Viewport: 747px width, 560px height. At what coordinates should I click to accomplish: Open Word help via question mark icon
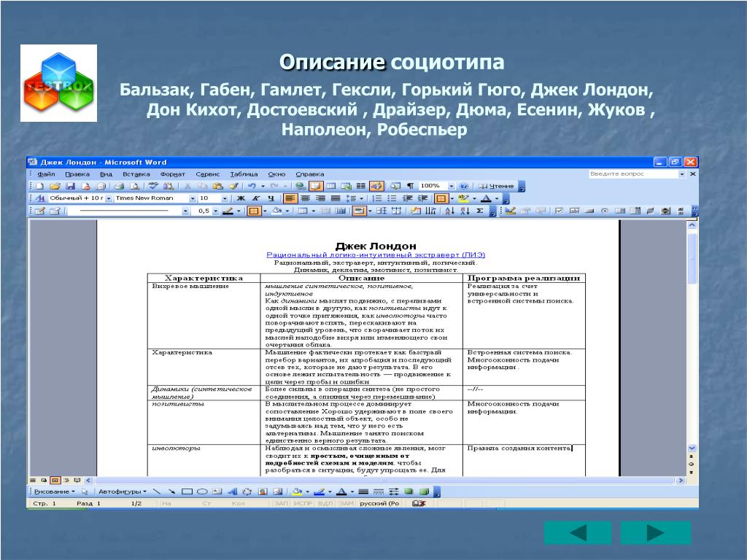point(463,186)
